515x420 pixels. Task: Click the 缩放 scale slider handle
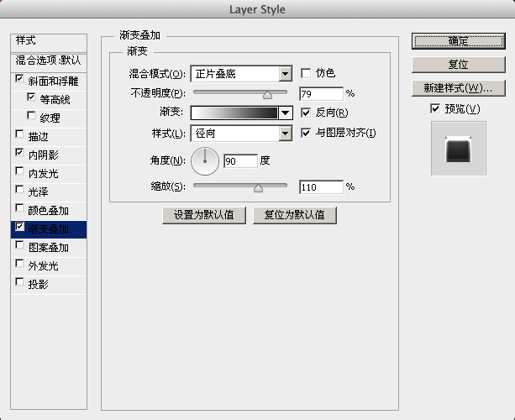pos(259,188)
